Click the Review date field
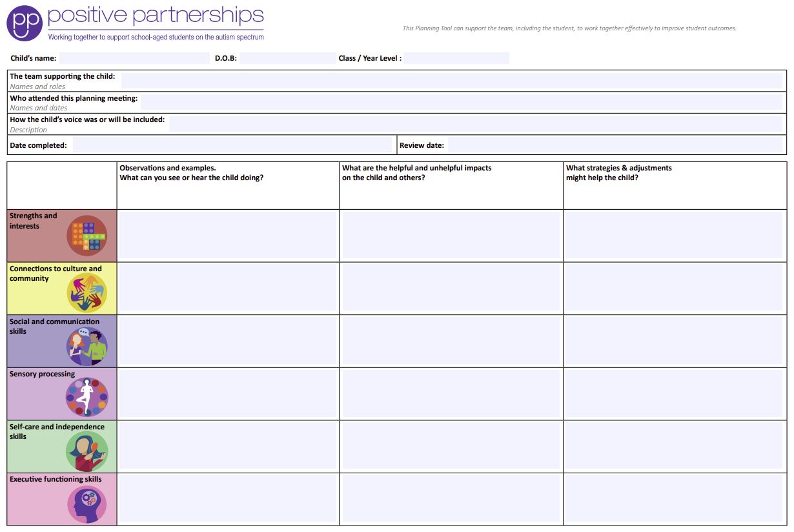794x532 pixels. pyautogui.click(x=615, y=145)
